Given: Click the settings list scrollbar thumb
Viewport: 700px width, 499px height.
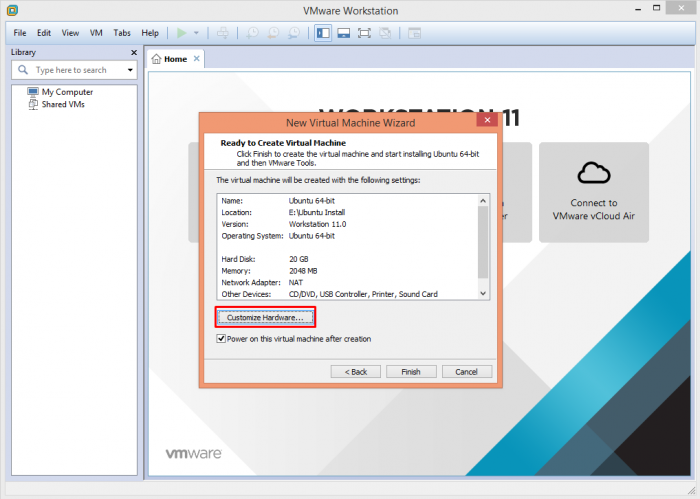Looking at the screenshot, I should point(483,242).
